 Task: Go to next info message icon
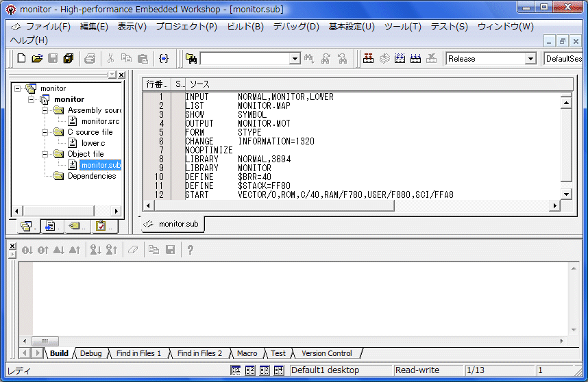pyautogui.click(x=96, y=250)
